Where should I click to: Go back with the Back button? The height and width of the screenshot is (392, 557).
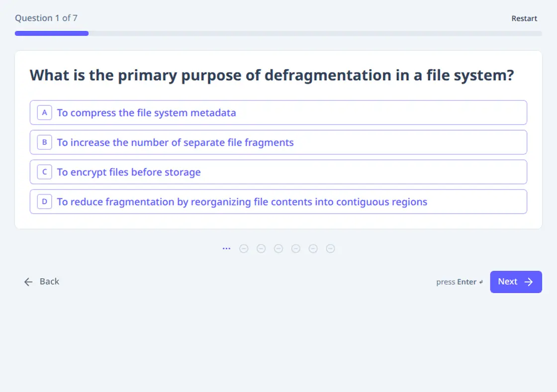42,282
